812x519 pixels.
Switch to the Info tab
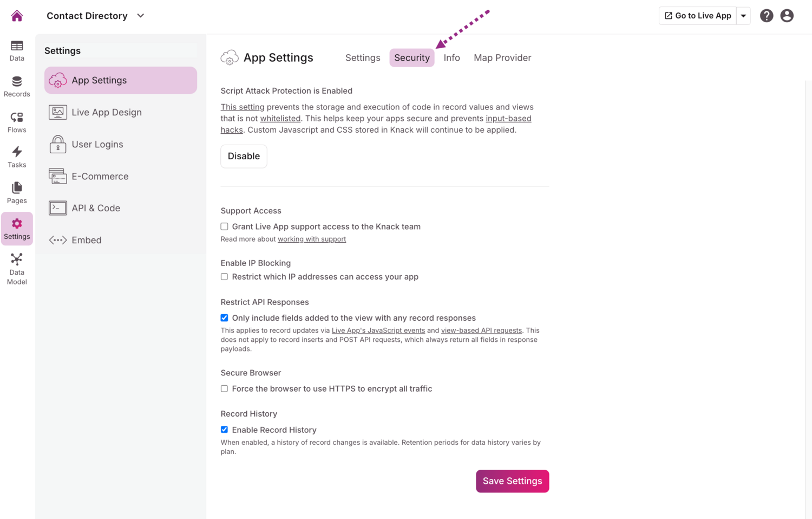(x=451, y=58)
